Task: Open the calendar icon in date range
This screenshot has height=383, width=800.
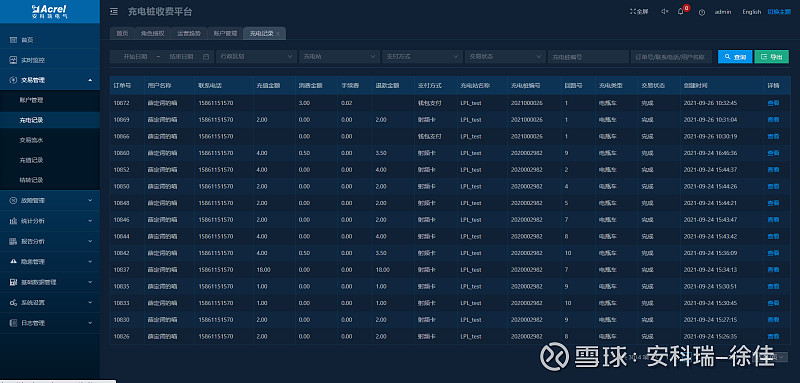Action: pyautogui.click(x=206, y=57)
